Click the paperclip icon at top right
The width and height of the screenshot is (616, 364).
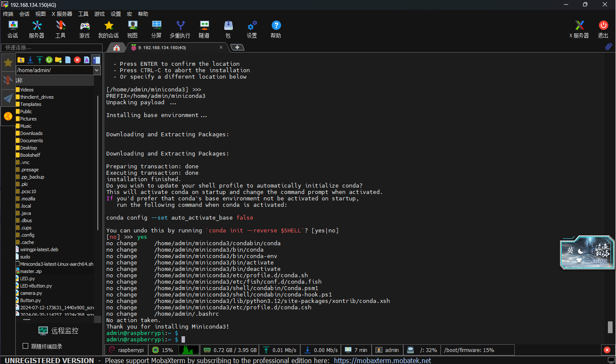point(608,47)
